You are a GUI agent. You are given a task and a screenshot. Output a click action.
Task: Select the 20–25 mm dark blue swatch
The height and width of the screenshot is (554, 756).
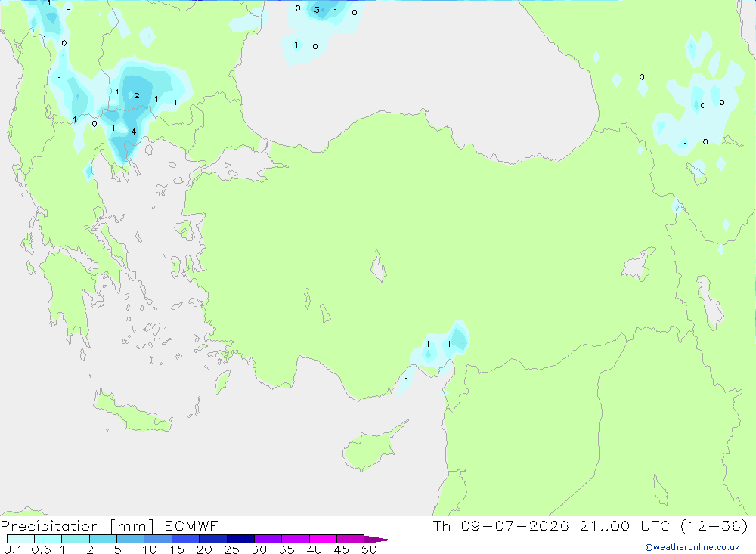click(x=213, y=539)
